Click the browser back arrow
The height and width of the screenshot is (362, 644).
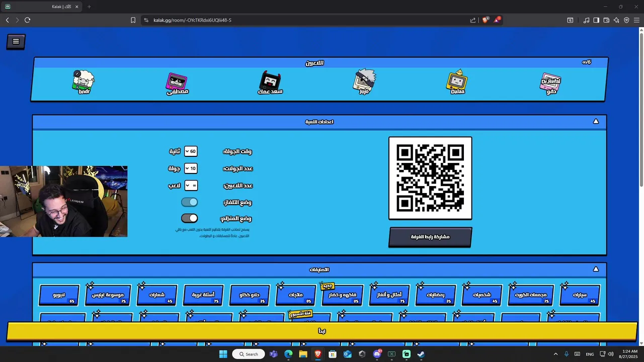(x=7, y=20)
